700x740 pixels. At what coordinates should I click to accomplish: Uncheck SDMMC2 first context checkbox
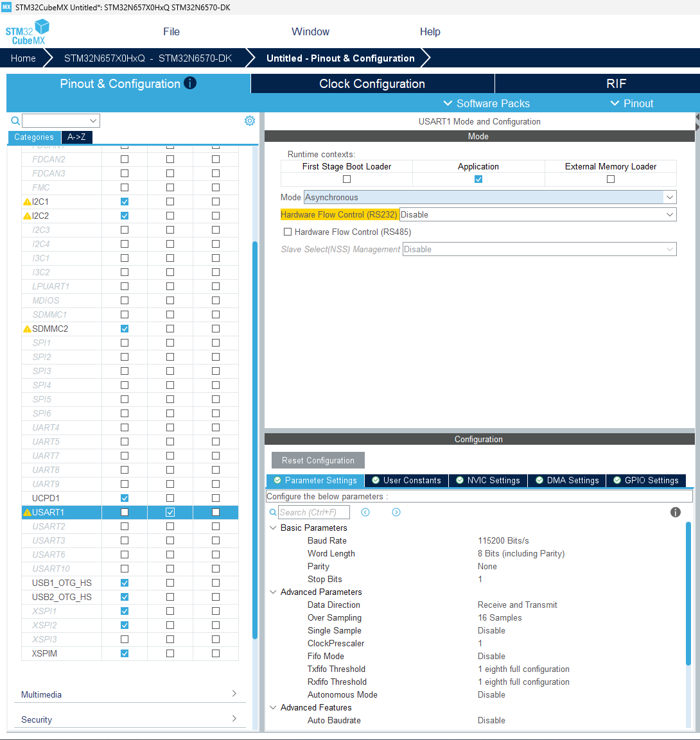click(x=125, y=329)
